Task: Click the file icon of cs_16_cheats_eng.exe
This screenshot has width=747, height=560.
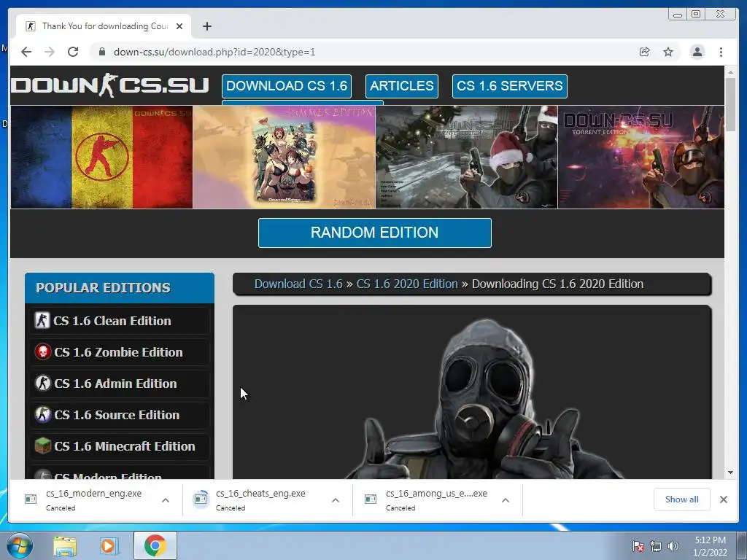Action: 201,499
